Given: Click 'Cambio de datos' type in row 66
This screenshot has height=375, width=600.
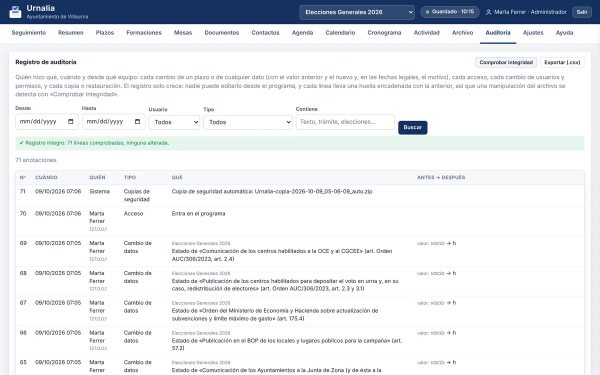Looking at the screenshot, I should (x=138, y=337).
